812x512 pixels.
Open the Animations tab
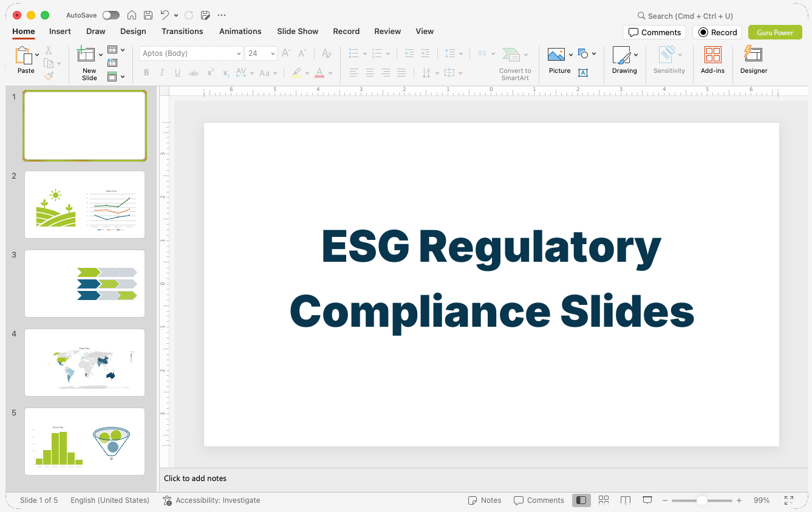(241, 32)
